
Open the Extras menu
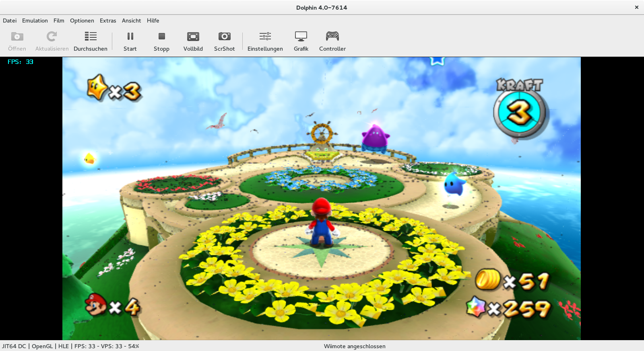(108, 21)
